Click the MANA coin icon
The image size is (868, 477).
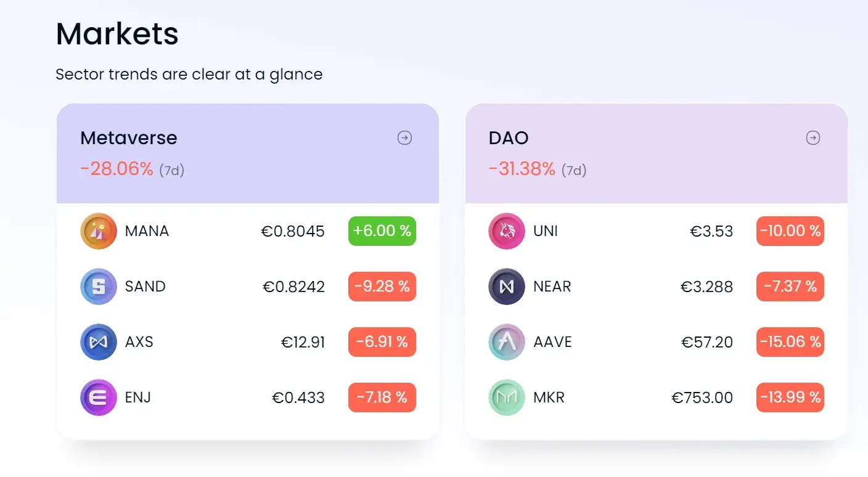(99, 231)
